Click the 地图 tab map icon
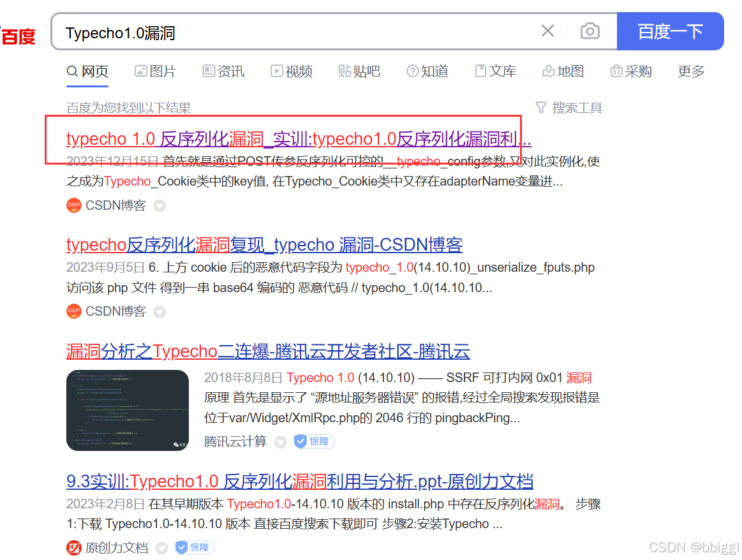 point(549,71)
